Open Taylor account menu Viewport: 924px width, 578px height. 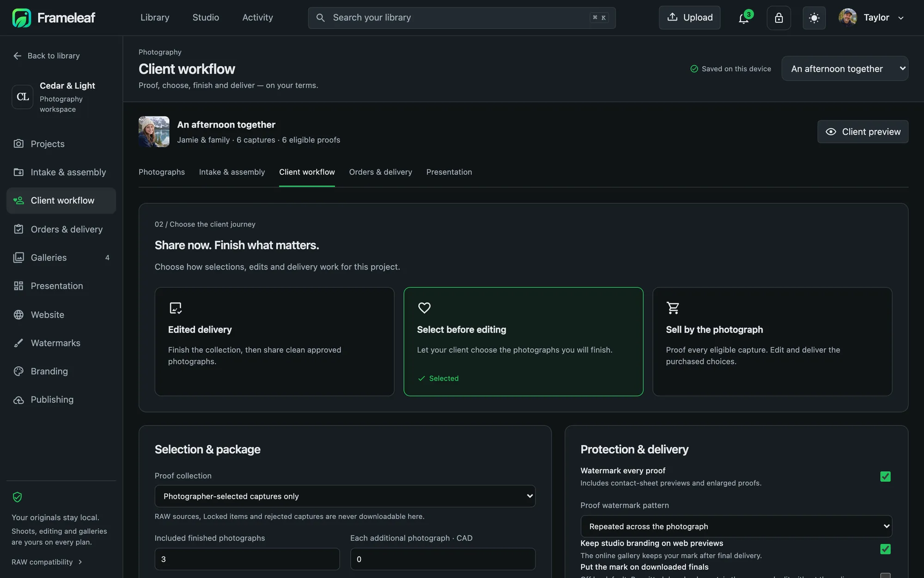[x=871, y=18]
